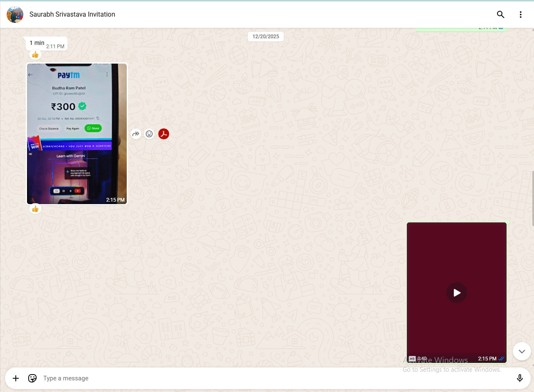The height and width of the screenshot is (392, 534).
Task: Start voice message with microphone icon
Action: (519, 378)
